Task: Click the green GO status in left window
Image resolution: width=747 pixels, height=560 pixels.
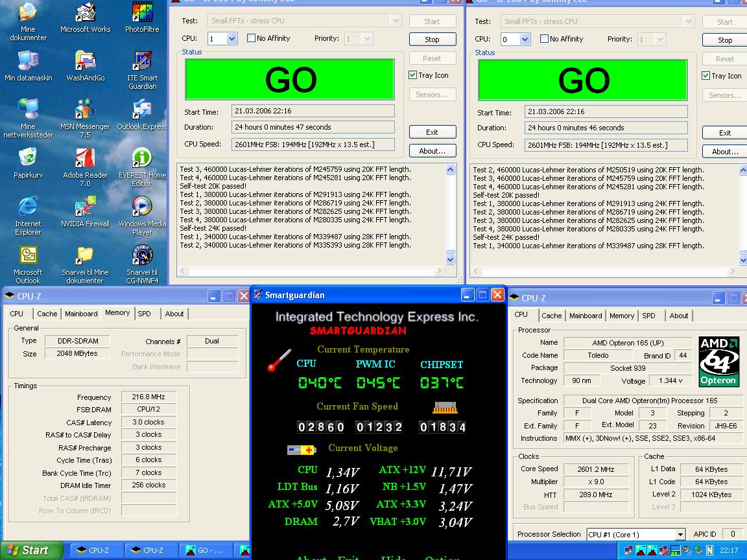Action: click(290, 80)
